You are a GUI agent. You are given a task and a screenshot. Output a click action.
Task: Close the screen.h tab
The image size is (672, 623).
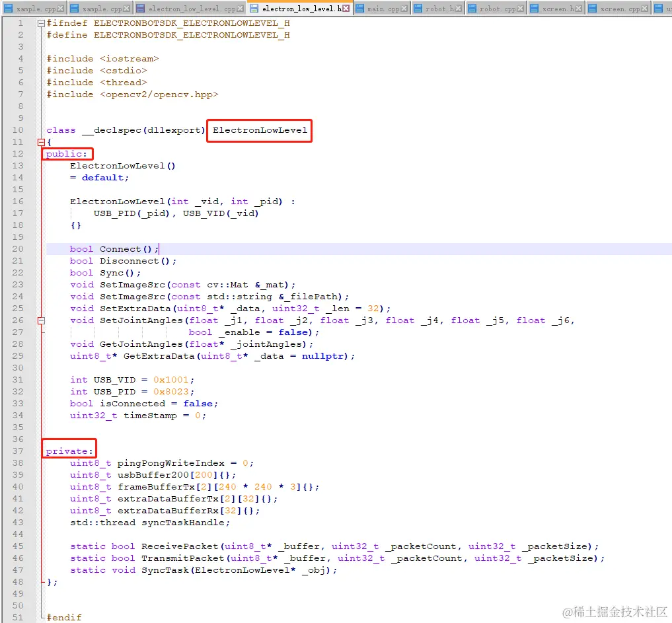point(579,9)
